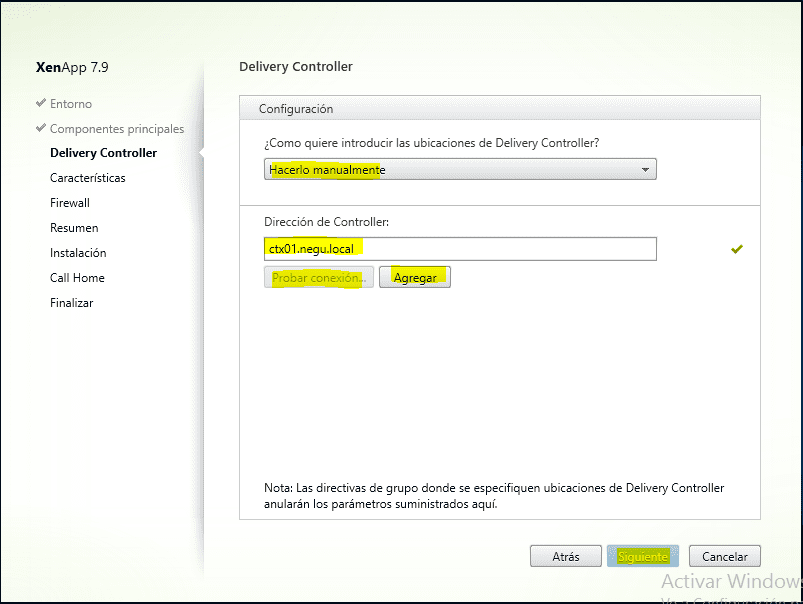The height and width of the screenshot is (604, 803).
Task: Navigate to the Resumen step
Action: [x=73, y=227]
